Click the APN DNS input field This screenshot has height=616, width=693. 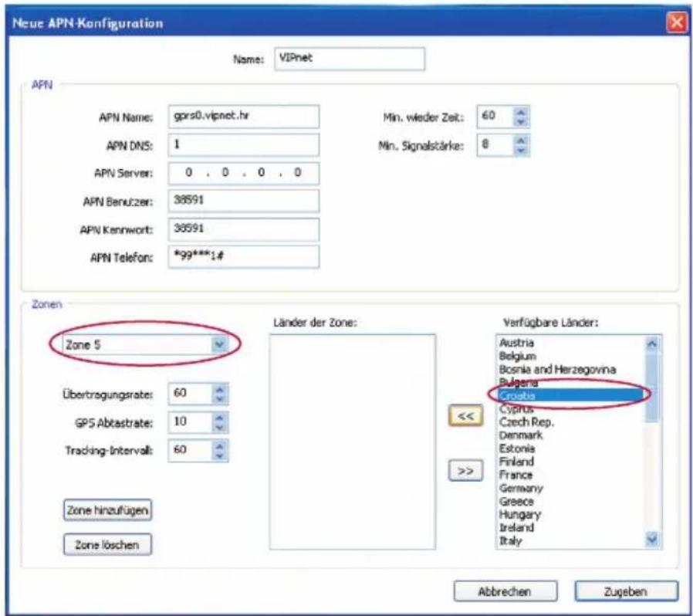click(244, 145)
